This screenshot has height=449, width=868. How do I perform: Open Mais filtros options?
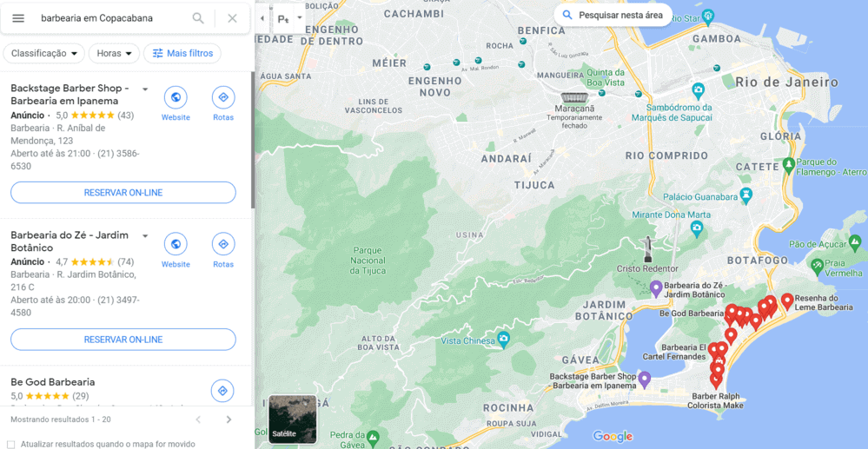(x=182, y=54)
